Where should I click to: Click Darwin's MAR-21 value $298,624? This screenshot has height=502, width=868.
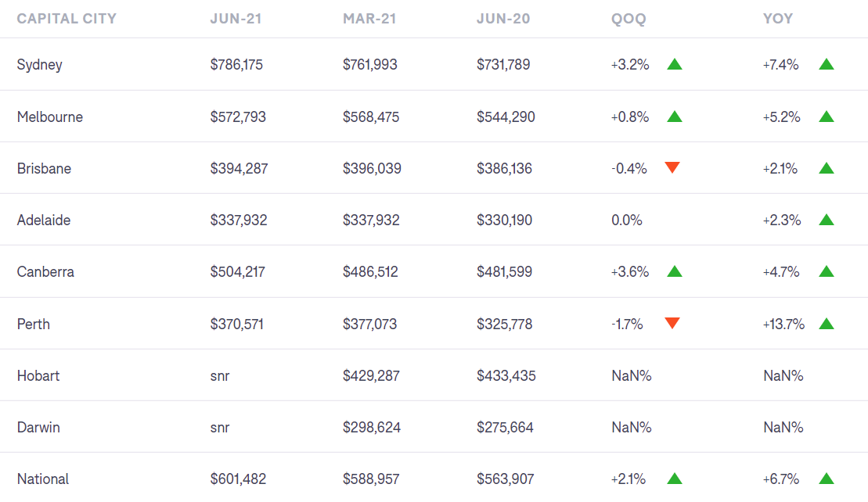click(371, 427)
